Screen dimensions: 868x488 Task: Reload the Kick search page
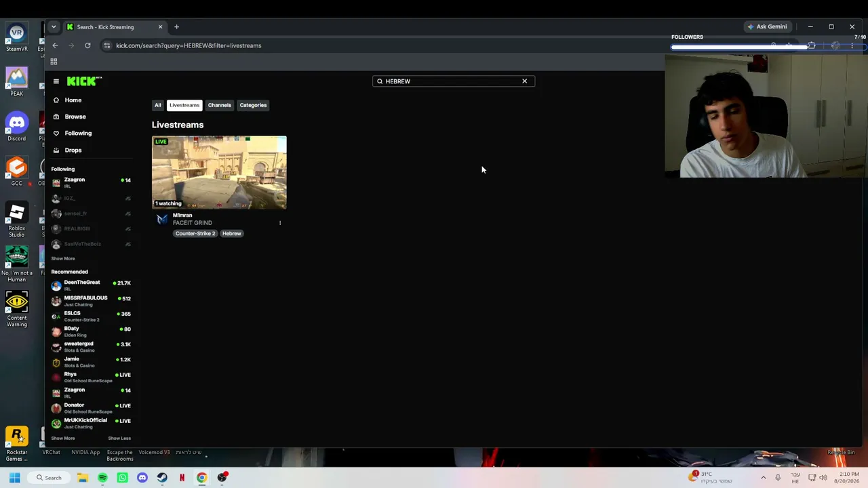87,45
